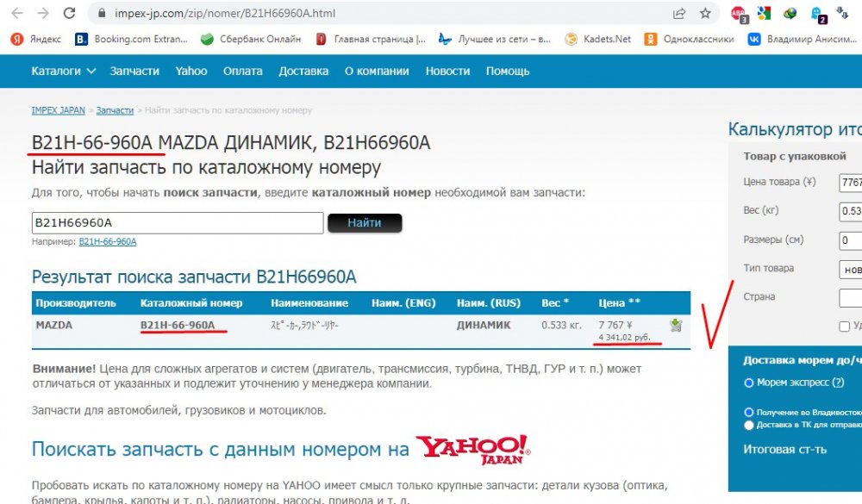Screen dimensions: 862x504
Task: Open the Сбербанк Онлайн bookmark
Action: [x=251, y=39]
